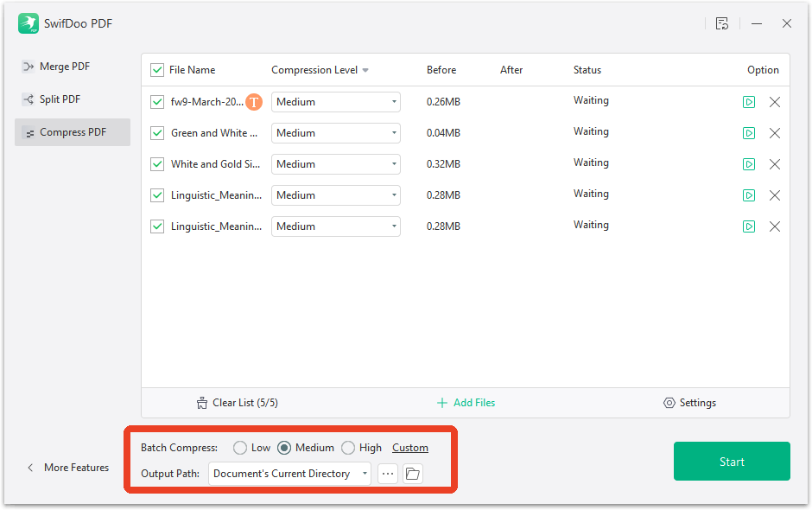The width and height of the screenshot is (812, 510).
Task: Toggle the select-all File Name checkbox
Action: pyautogui.click(x=157, y=70)
